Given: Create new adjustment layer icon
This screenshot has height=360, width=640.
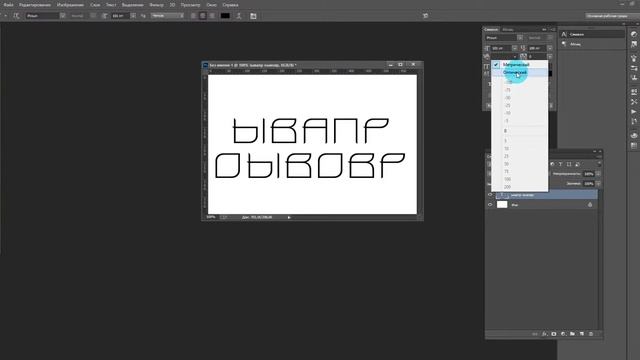Looking at the screenshot, I should (563, 334).
